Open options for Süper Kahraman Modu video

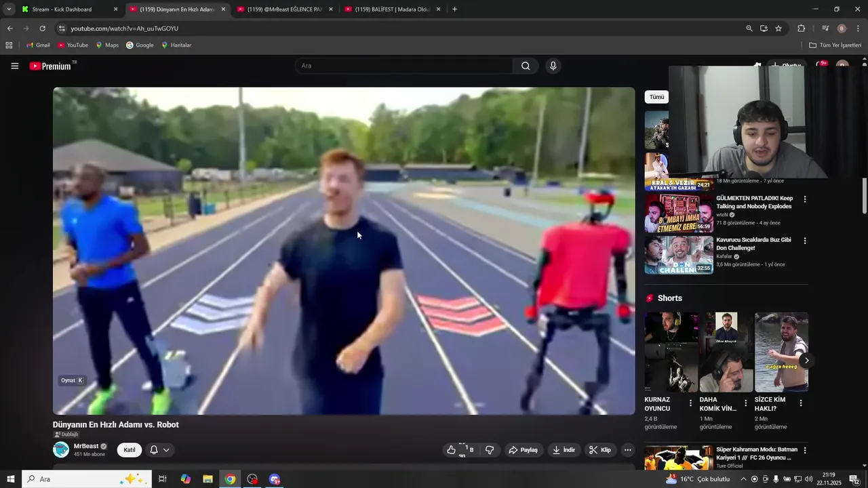coord(805,450)
